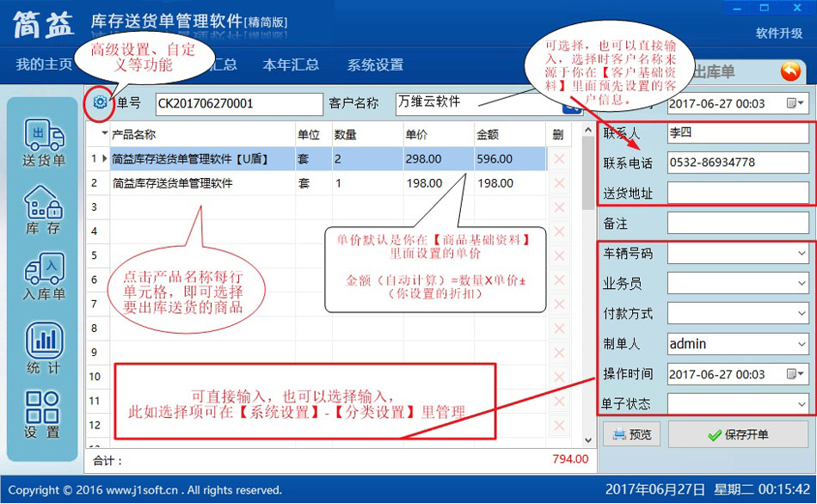Open the 入库单 truck icon in sidebar
The height and width of the screenshot is (504, 817).
pyautogui.click(x=44, y=276)
